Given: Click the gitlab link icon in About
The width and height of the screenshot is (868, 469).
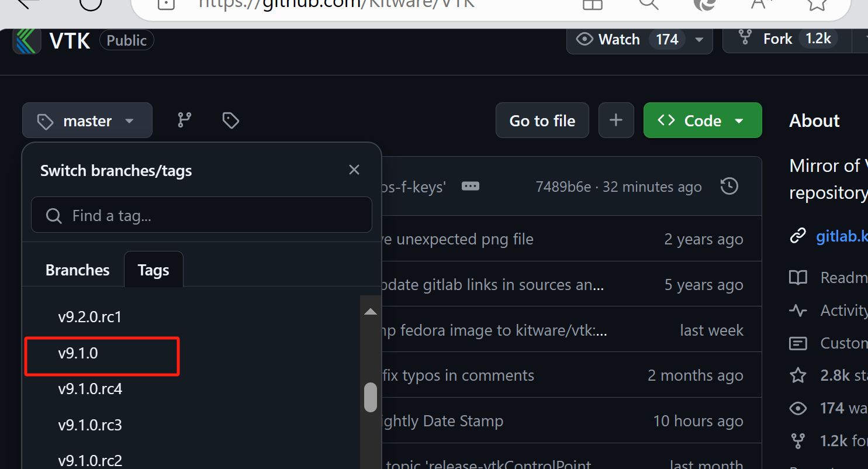Looking at the screenshot, I should (x=798, y=236).
